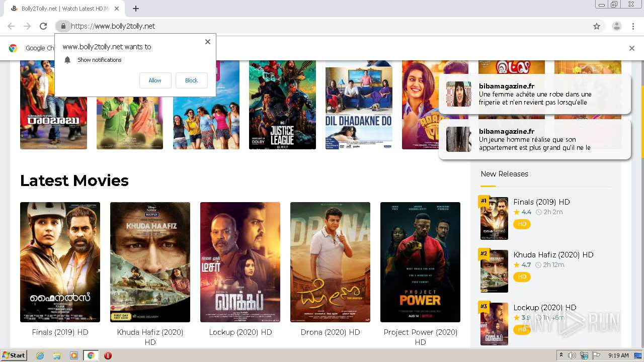Close the Bolly2Tolly.net browser tab
Image resolution: width=644 pixels, height=362 pixels.
[117, 9]
